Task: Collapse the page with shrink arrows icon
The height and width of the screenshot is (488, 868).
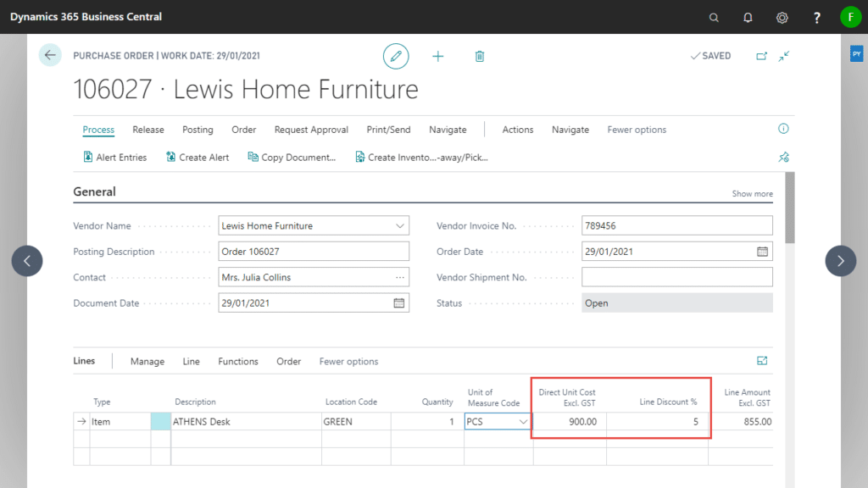Action: (784, 56)
